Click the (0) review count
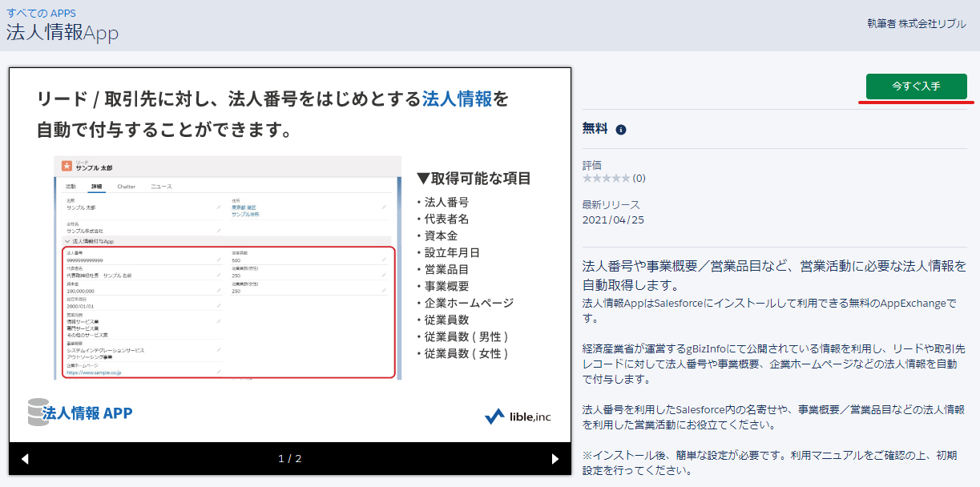This screenshot has height=487, width=980. 639,178
